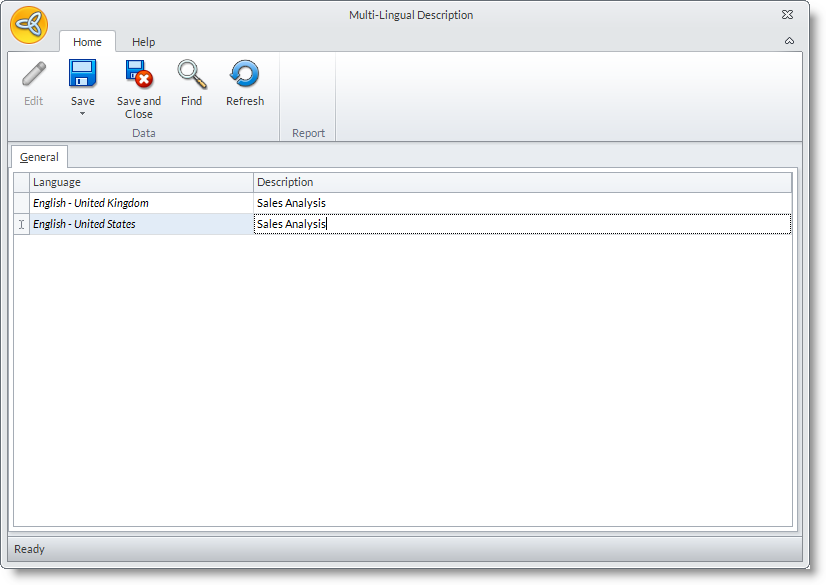
Task: Click the United Kingdom description field
Action: tap(520, 203)
